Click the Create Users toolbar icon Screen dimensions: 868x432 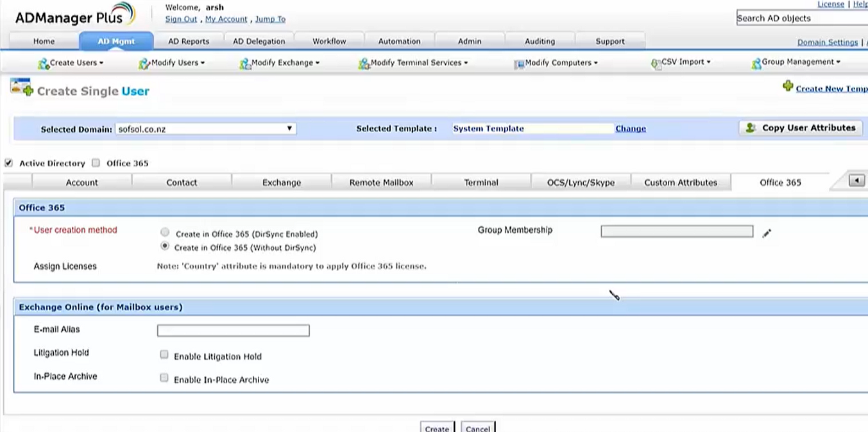tap(43, 63)
